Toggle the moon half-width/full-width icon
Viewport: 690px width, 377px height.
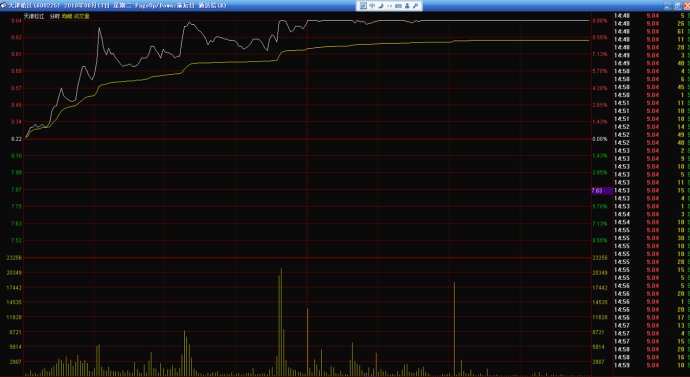[381, 6]
